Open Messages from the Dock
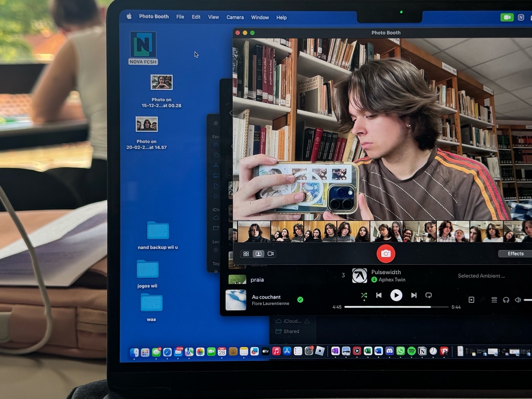 tap(156, 352)
